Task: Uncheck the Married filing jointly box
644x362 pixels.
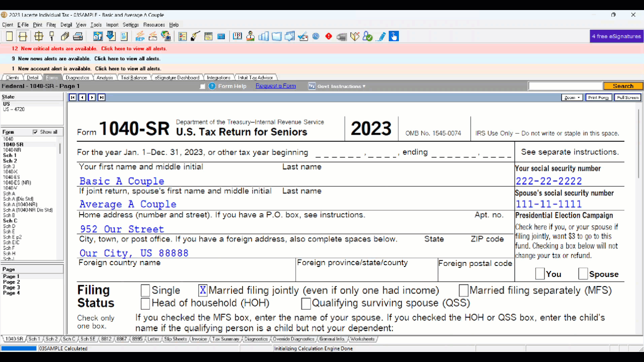Action: point(203,290)
